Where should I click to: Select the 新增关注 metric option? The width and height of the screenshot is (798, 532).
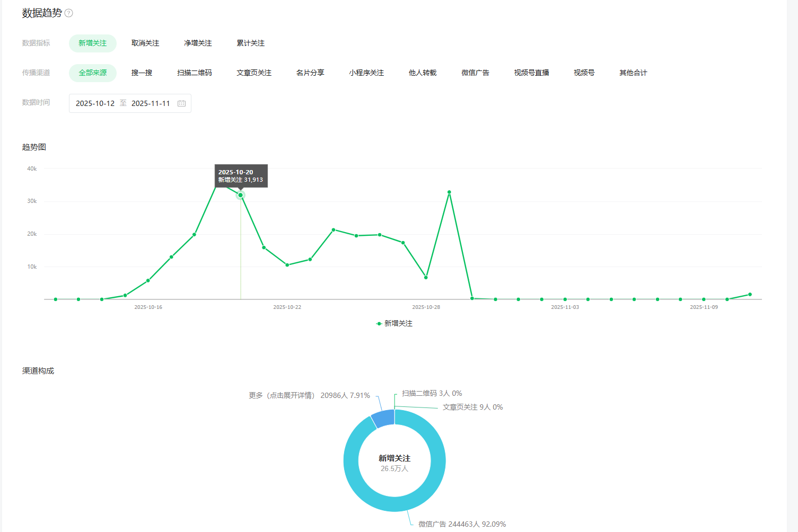tap(93, 43)
